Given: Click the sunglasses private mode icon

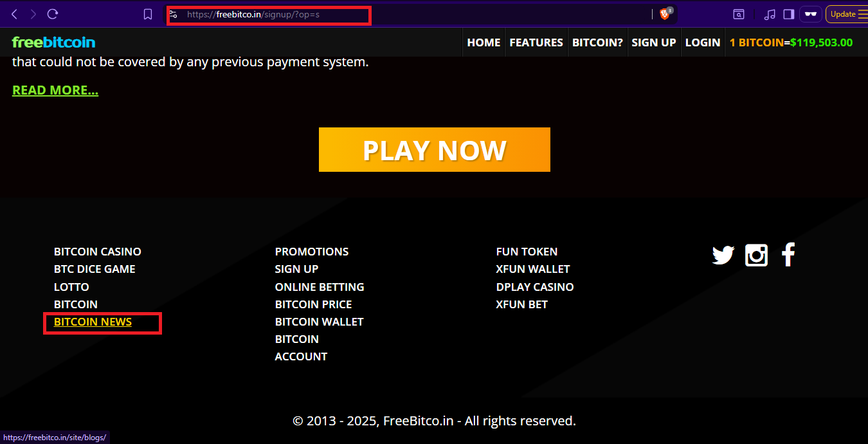Looking at the screenshot, I should pos(811,14).
